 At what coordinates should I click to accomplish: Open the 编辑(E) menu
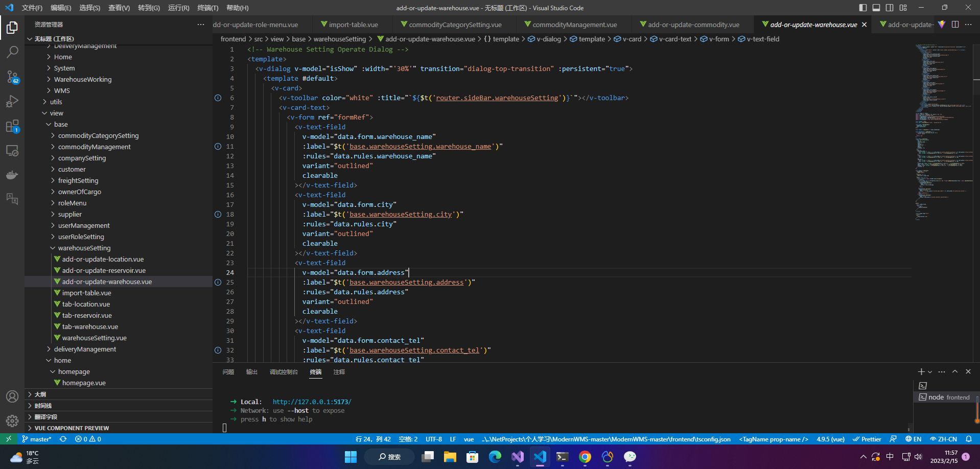tap(61, 8)
